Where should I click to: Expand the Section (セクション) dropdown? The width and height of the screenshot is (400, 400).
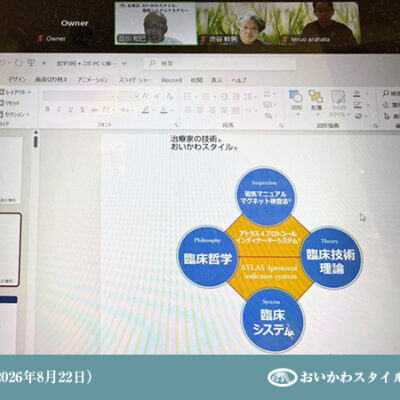pos(14,115)
